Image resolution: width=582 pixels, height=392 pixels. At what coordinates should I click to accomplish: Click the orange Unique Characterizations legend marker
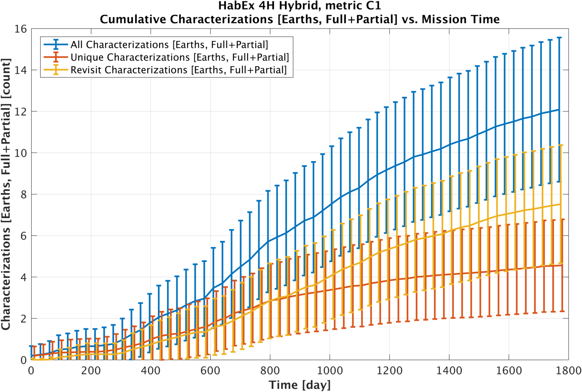coord(55,57)
